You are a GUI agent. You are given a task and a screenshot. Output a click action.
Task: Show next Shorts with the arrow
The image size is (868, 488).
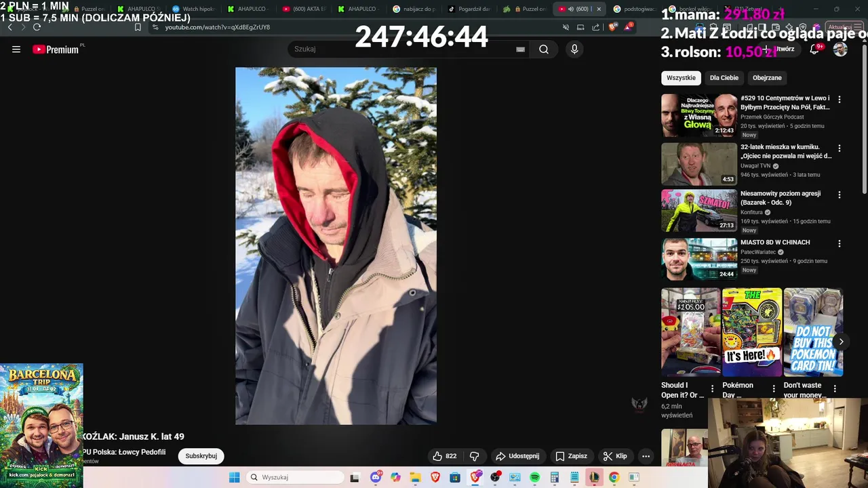pyautogui.click(x=841, y=342)
